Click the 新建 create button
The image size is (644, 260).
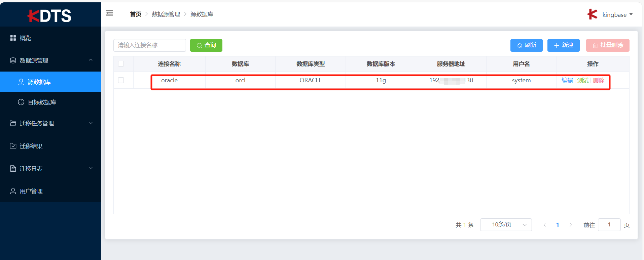[x=564, y=45]
